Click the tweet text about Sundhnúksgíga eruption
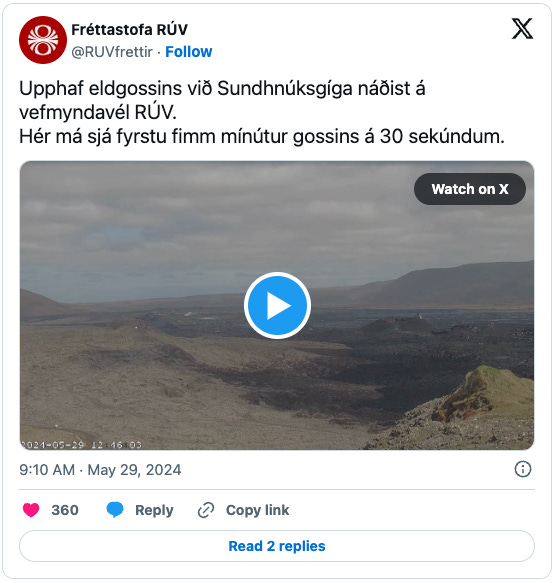This screenshot has width=556, height=583. pos(262,112)
